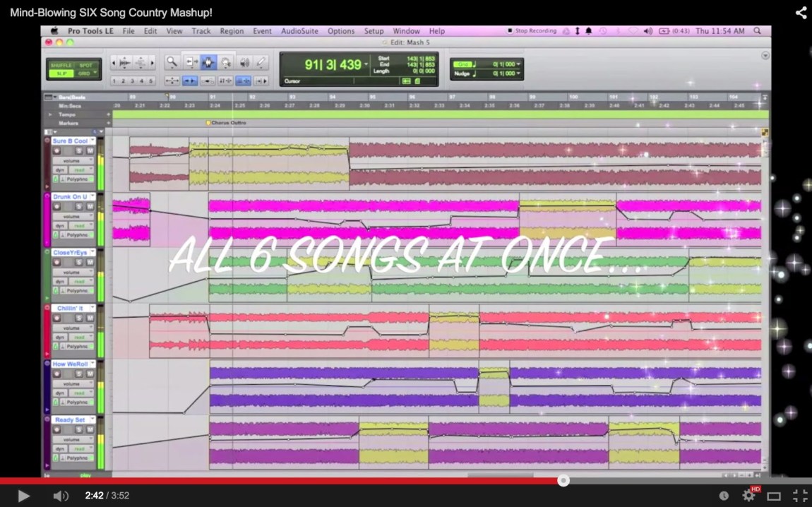Open the AudioSuite menu
Screen dimensions: 812x507
299,31
